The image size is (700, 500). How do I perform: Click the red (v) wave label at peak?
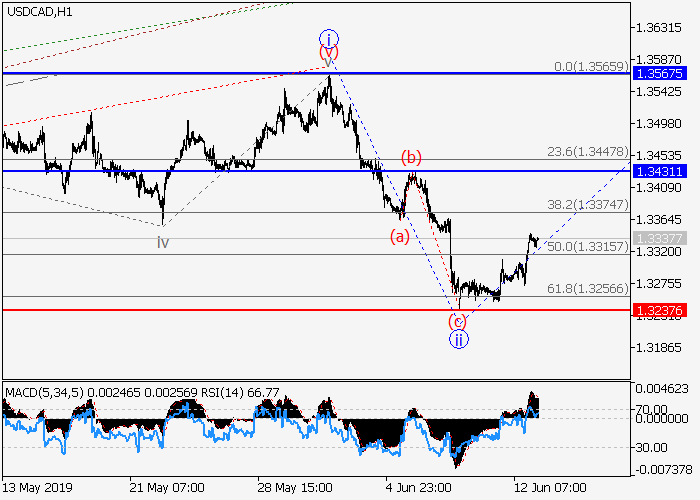point(328,52)
